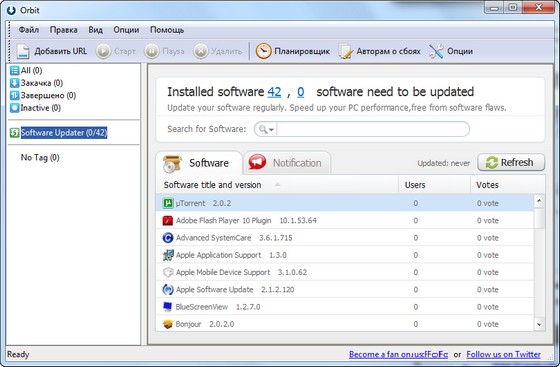Image resolution: width=560 pixels, height=367 pixels.
Task: Click the Авторам о сбоях report icon
Action: pyautogui.click(x=346, y=51)
